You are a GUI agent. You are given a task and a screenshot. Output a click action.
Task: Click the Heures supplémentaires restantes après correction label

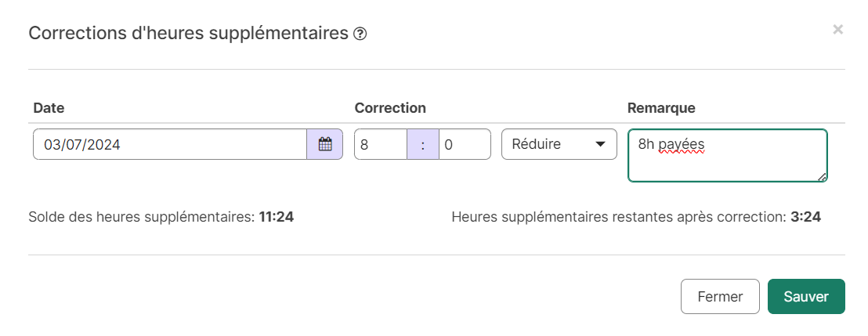pos(619,217)
